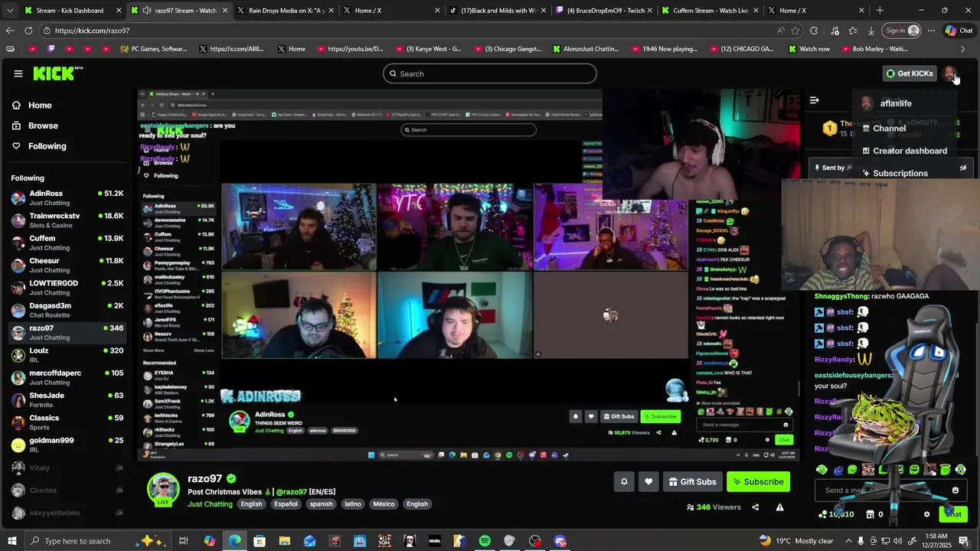Image resolution: width=980 pixels, height=551 pixels.
Task: Open Classics channel in Following list
Action: pyautogui.click(x=67, y=422)
